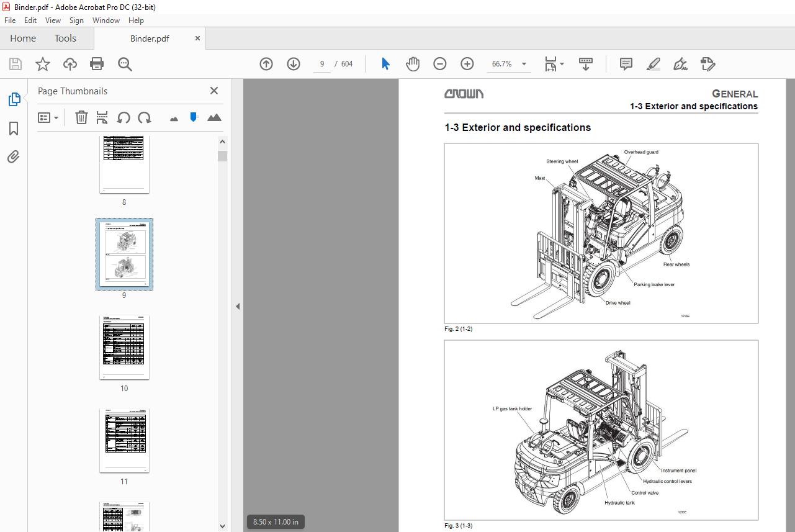Image resolution: width=795 pixels, height=532 pixels.
Task: Open the Edit menu
Action: tap(30, 20)
